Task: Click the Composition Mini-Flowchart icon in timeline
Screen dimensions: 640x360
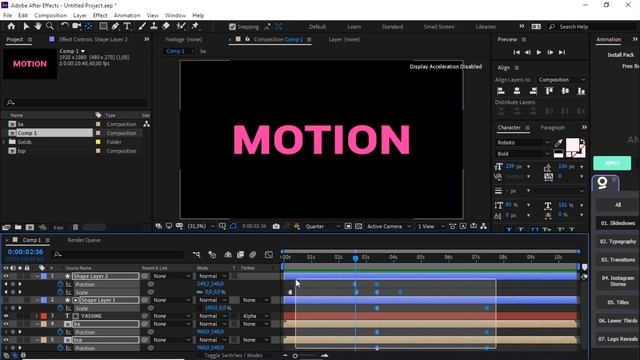Action: click(196, 255)
